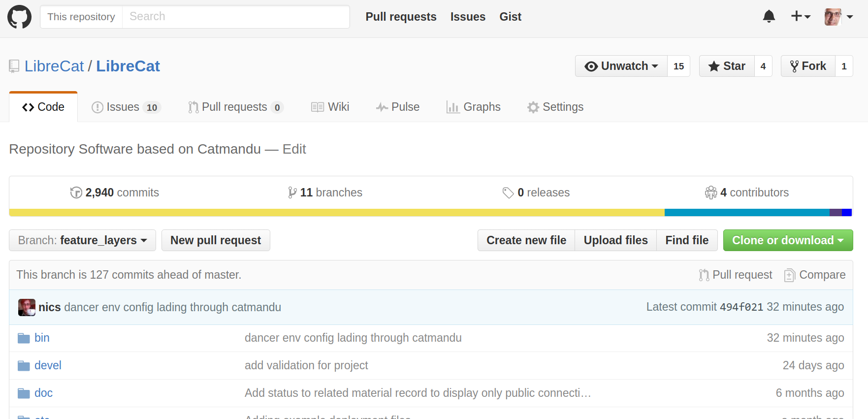
Task: Open the LibreCat organization link
Action: [54, 66]
